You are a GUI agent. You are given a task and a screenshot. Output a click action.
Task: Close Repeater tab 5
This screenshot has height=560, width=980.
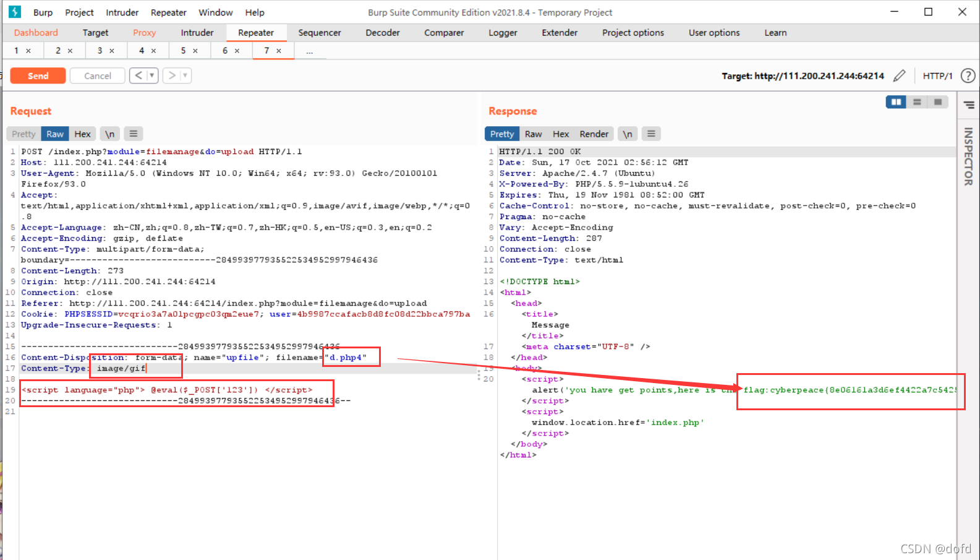click(x=195, y=51)
